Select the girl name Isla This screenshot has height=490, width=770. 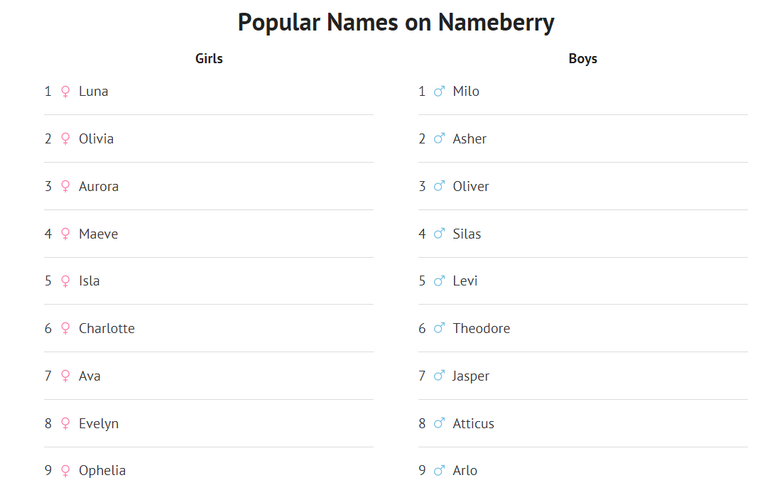coord(89,281)
